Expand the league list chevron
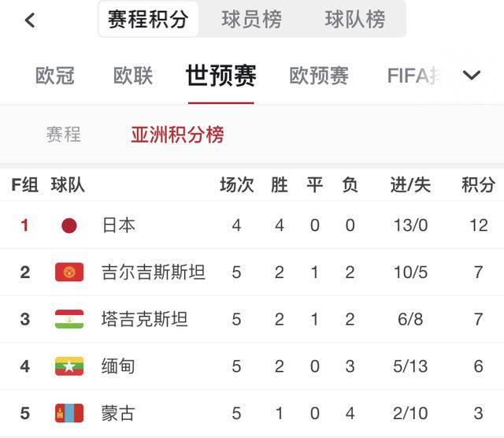This screenshot has width=504, height=438. click(x=472, y=76)
